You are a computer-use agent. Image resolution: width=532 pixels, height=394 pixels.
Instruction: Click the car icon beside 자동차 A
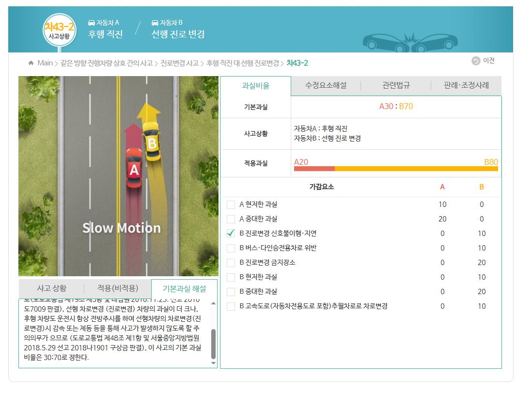(92, 23)
